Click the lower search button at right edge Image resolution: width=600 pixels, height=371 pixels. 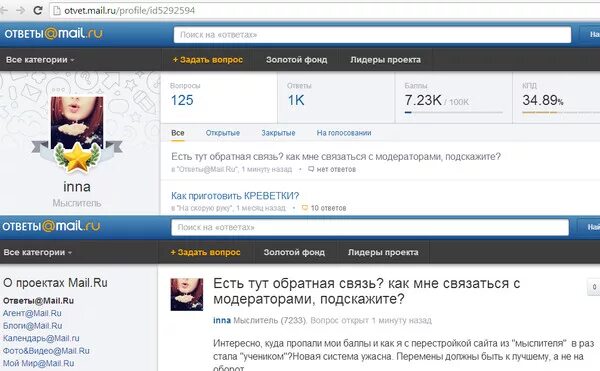coord(589,228)
